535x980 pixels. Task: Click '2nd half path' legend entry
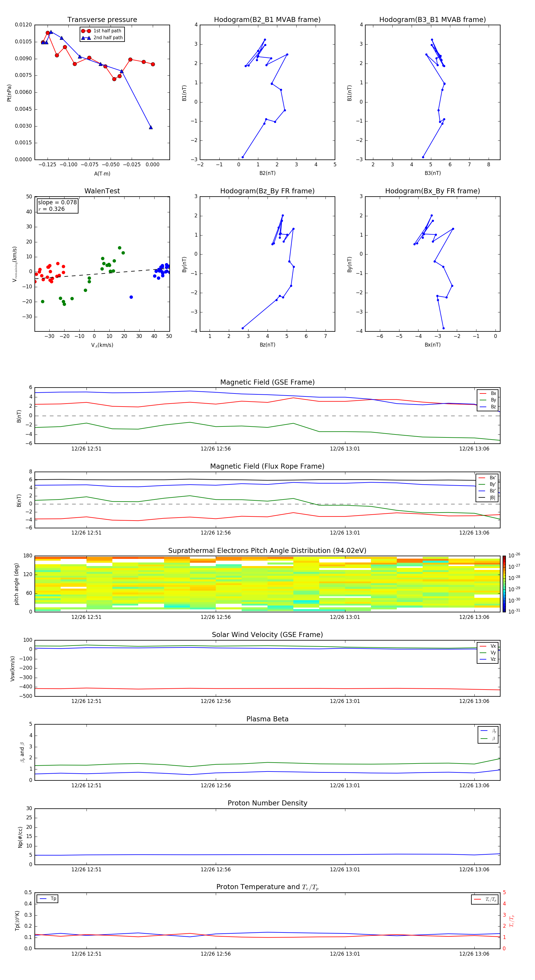(x=102, y=38)
